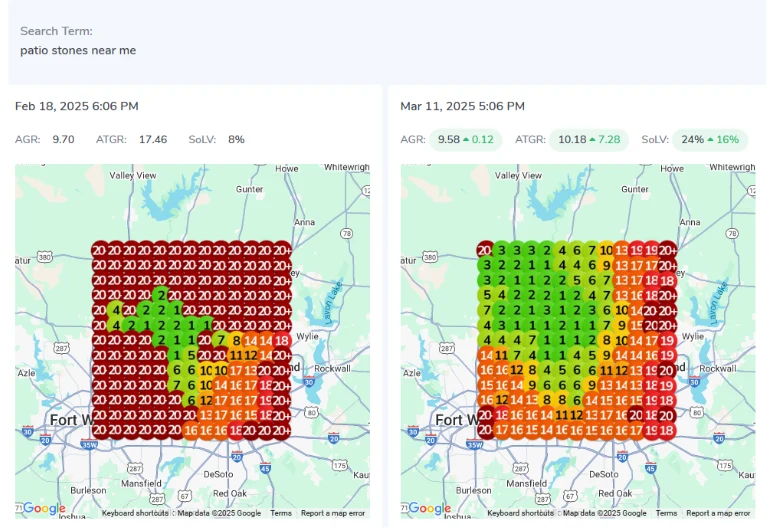Click the Feb 18, 2025 6:06 PM timestamp
This screenshot has height=528, width=770.
[x=76, y=106]
